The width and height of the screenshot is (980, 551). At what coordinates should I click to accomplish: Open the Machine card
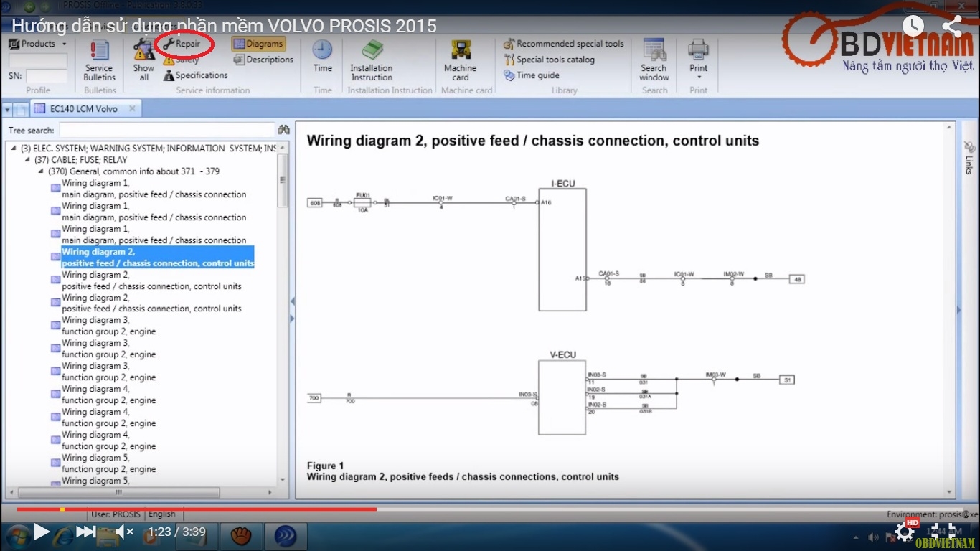point(461,60)
